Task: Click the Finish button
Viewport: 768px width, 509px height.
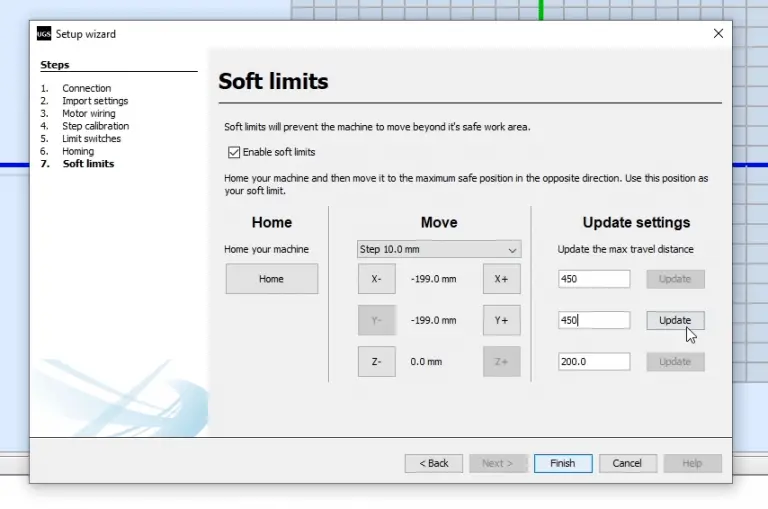Action: click(x=562, y=463)
